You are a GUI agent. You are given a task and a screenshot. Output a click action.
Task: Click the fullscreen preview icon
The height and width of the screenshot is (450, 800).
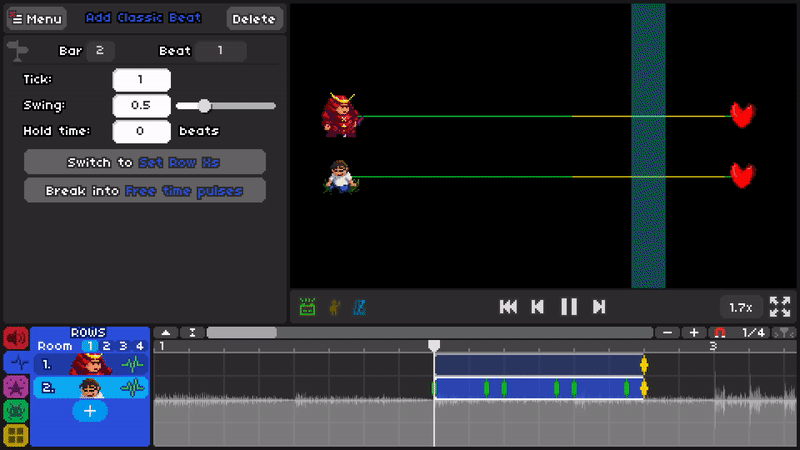pyautogui.click(x=780, y=307)
